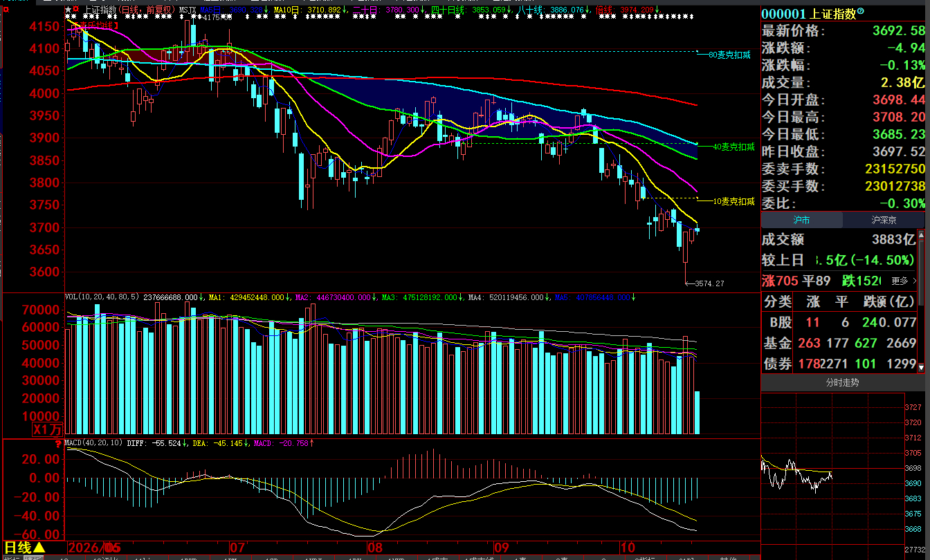Select the B股 row in the classification table
The image size is (930, 560).
click(839, 322)
